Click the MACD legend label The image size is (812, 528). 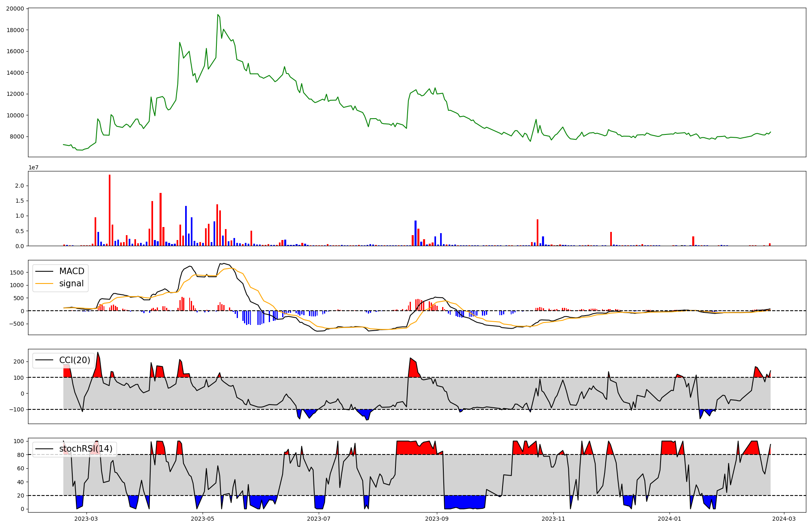71,271
